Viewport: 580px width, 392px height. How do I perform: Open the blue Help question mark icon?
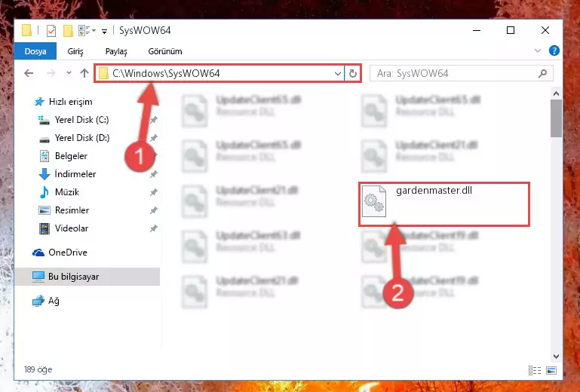554,51
